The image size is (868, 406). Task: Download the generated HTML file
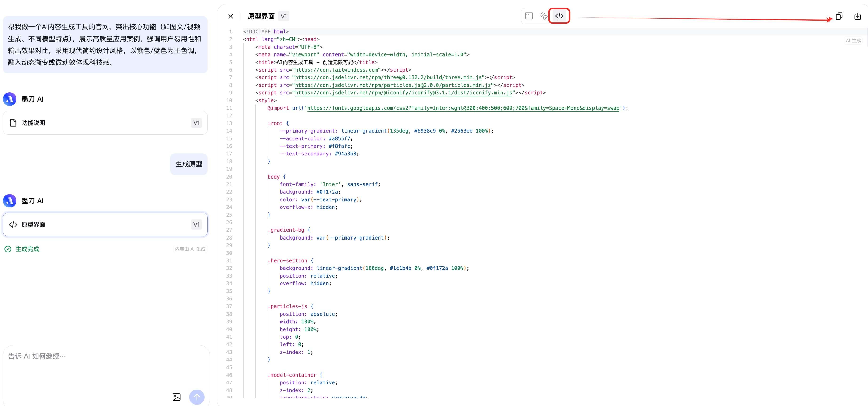click(x=858, y=16)
